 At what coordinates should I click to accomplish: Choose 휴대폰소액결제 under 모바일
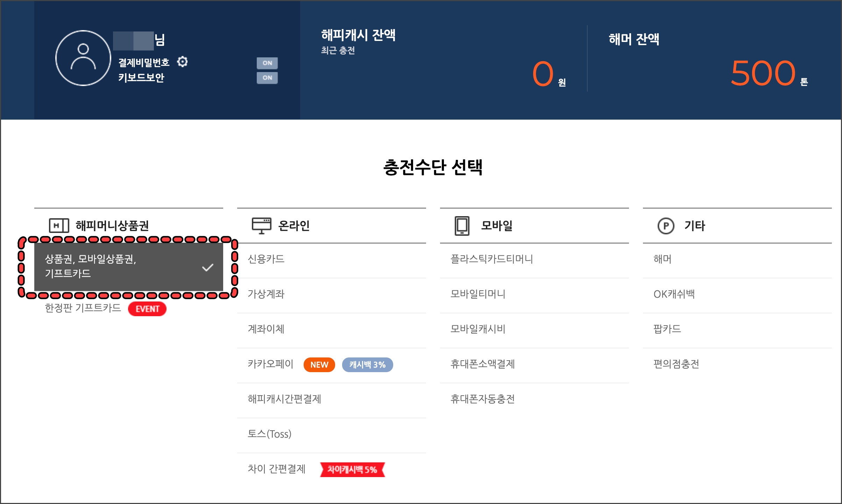[x=482, y=364]
